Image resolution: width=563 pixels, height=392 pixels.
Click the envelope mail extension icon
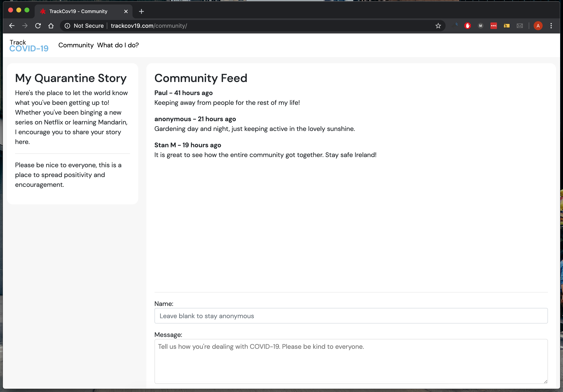pyautogui.click(x=520, y=26)
